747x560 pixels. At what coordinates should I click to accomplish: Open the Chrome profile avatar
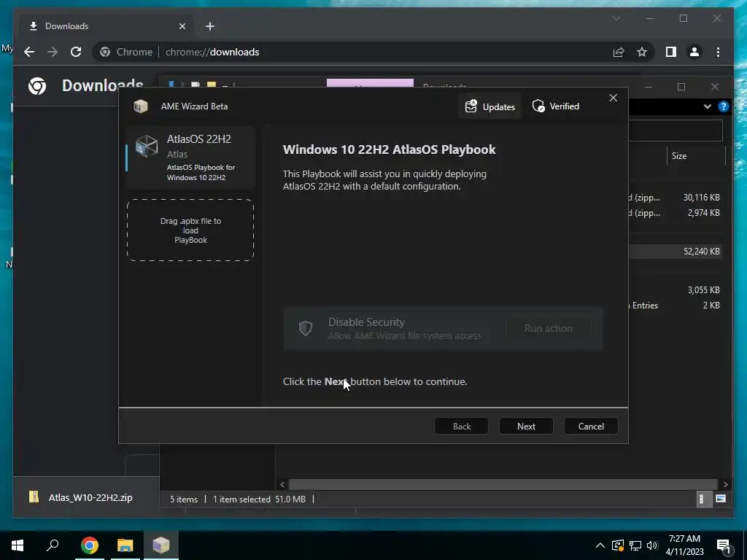(694, 52)
